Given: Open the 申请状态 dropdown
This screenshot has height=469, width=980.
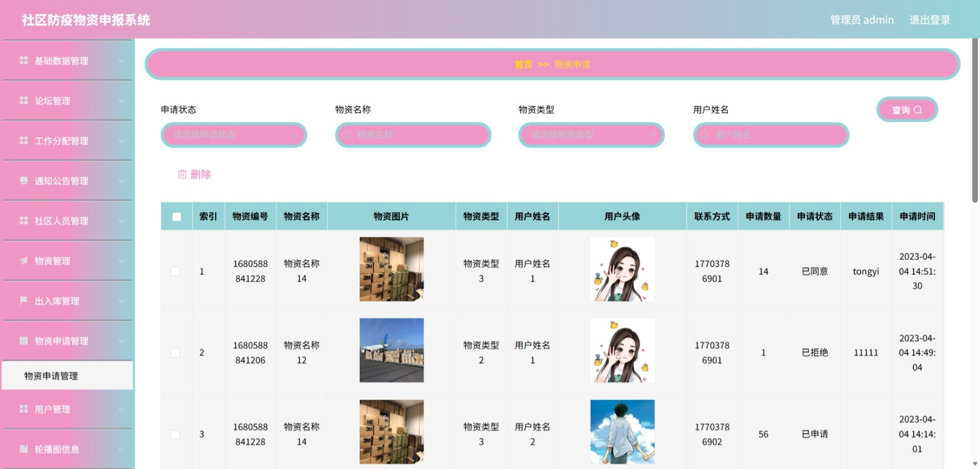Looking at the screenshot, I should tap(234, 135).
